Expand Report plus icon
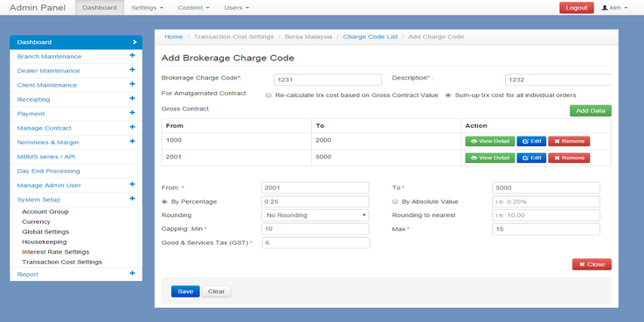The height and width of the screenshot is (322, 644). tap(132, 273)
